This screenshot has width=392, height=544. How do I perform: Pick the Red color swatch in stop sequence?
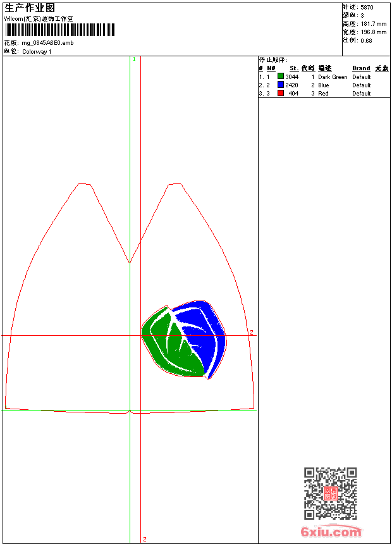pos(281,93)
